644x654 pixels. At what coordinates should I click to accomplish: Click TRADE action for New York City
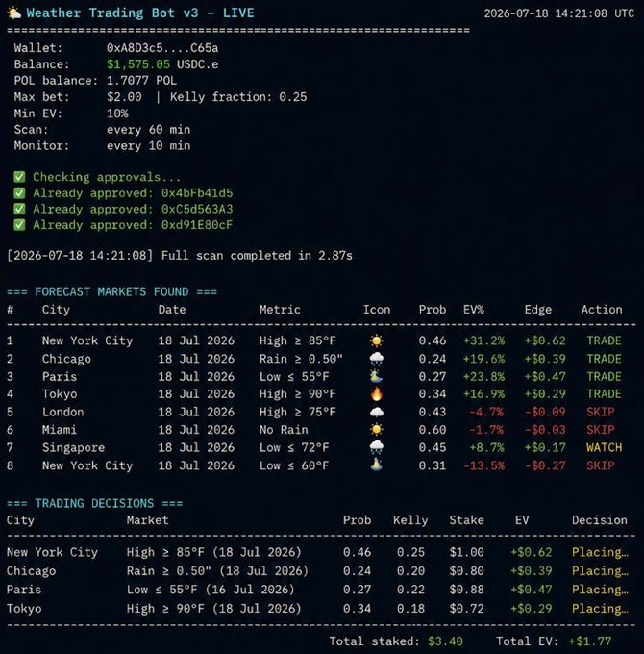604,340
